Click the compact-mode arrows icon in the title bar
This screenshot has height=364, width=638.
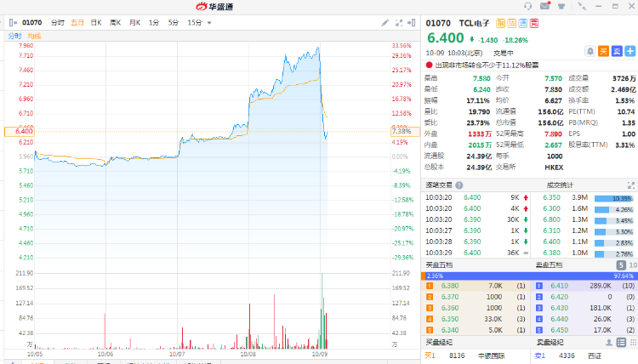pos(582,6)
